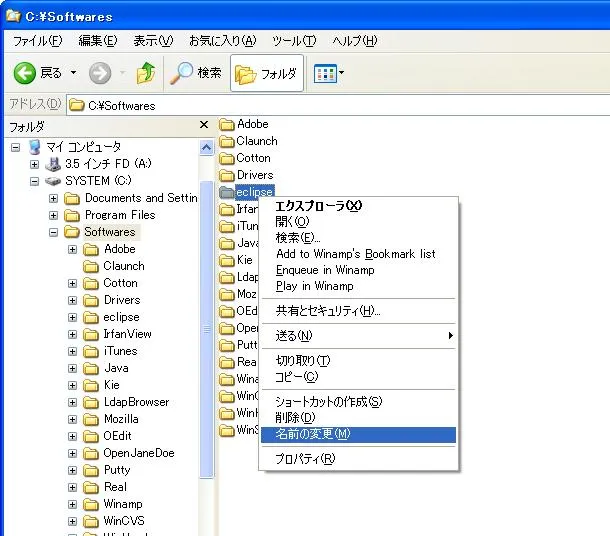Close the Folders side pane
610x536 pixels.
(x=204, y=125)
